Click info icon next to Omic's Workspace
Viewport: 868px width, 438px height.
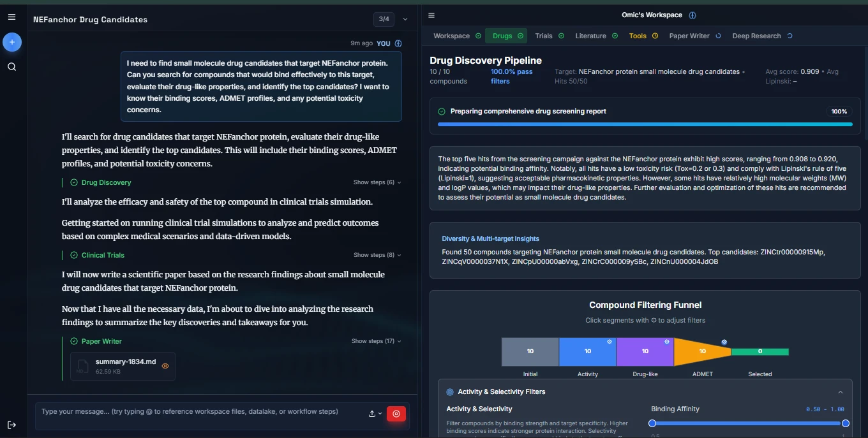click(692, 15)
